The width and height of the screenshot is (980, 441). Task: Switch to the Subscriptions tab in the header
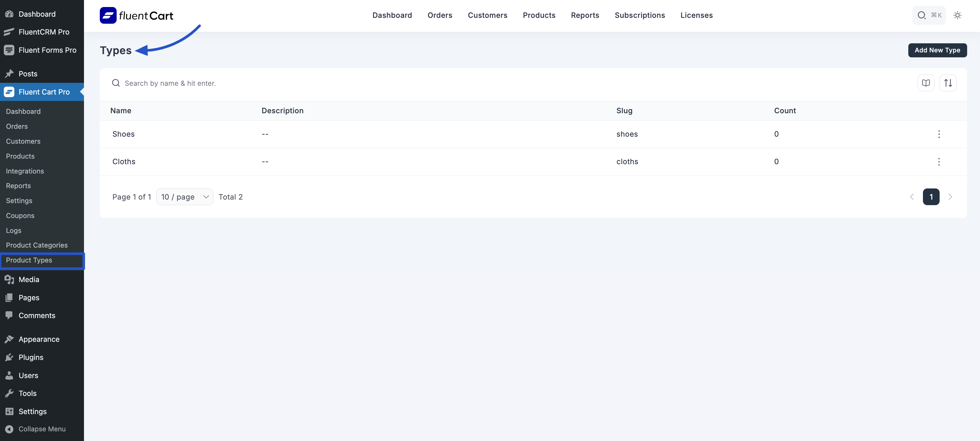coord(640,15)
